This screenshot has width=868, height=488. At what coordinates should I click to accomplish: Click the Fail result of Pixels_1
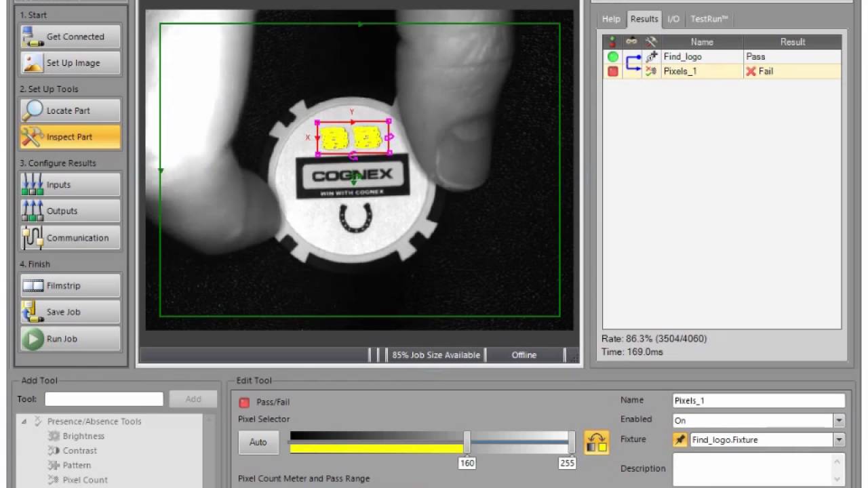(x=766, y=71)
